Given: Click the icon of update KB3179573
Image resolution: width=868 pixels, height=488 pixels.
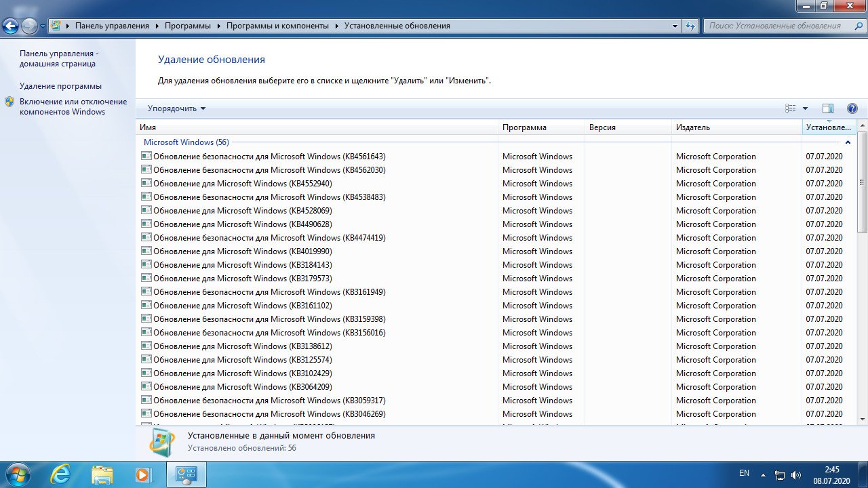Looking at the screenshot, I should [146, 278].
